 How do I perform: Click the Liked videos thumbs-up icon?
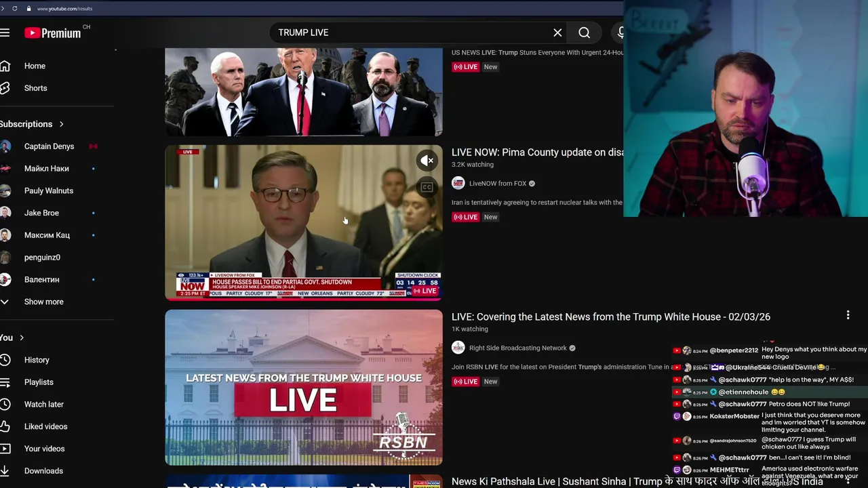tap(5, 426)
